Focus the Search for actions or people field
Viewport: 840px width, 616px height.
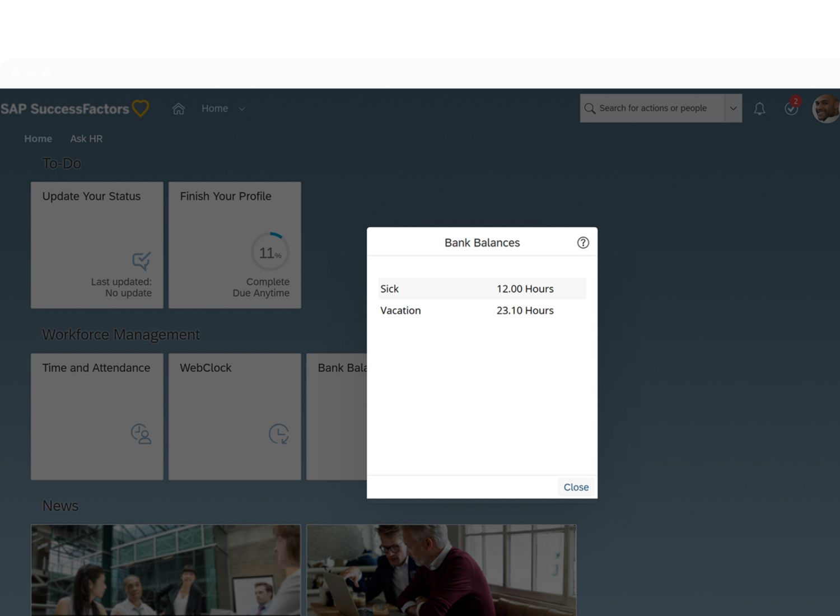(652, 109)
